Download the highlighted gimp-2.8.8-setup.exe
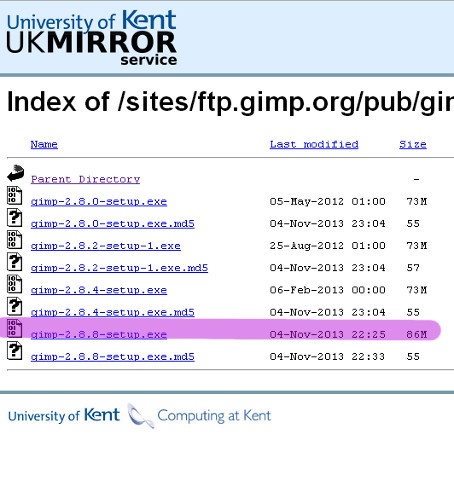The image size is (454, 504). 99,335
